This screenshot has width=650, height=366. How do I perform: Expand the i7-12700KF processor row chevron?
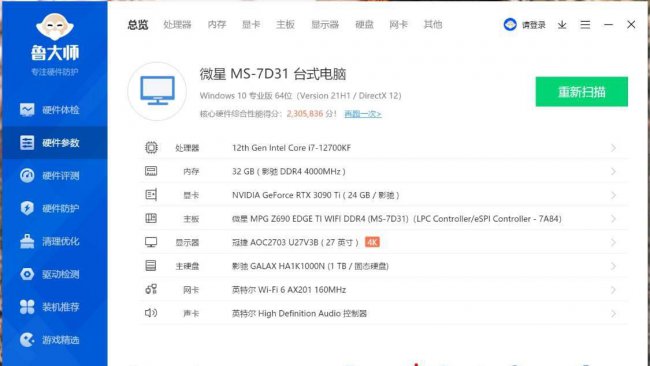[x=614, y=148]
